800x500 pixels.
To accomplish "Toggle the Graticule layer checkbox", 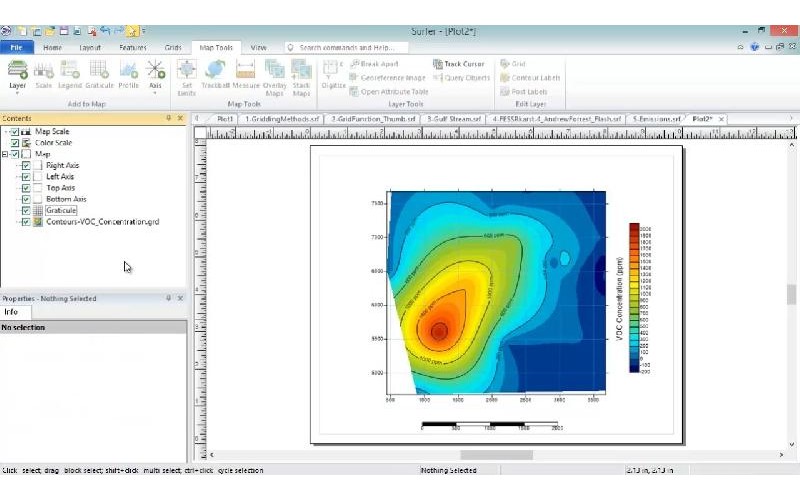I will [x=26, y=210].
